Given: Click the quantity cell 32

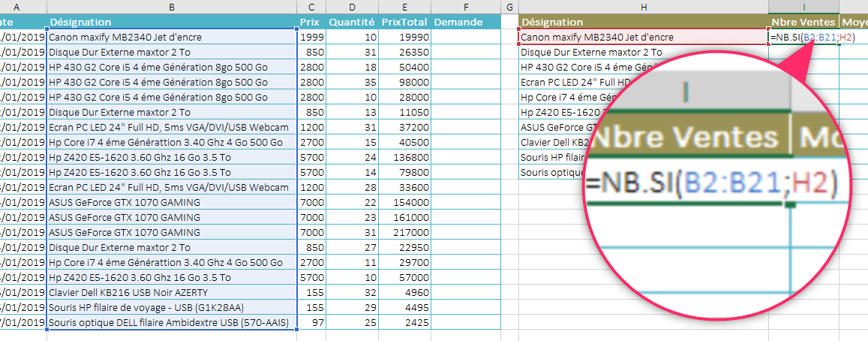Looking at the screenshot, I should [352, 292].
